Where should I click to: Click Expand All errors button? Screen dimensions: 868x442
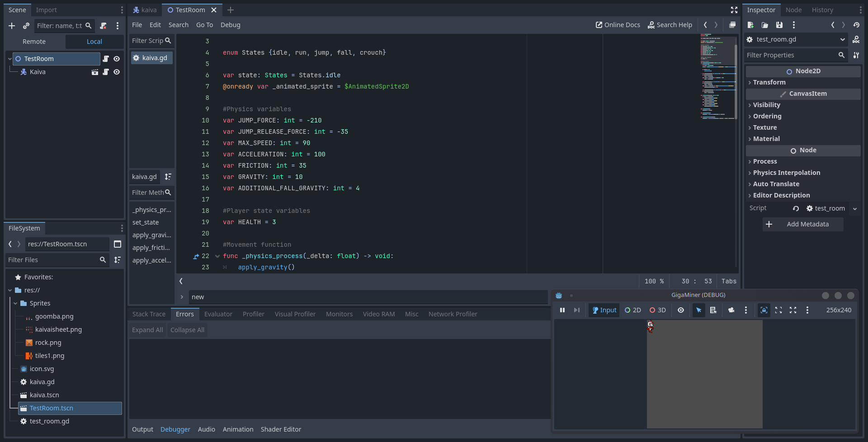point(147,330)
